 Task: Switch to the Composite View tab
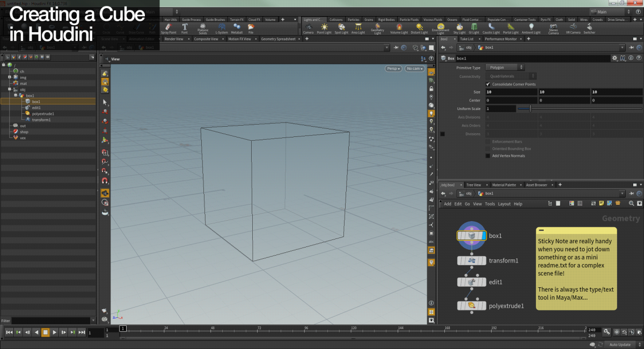pos(206,39)
